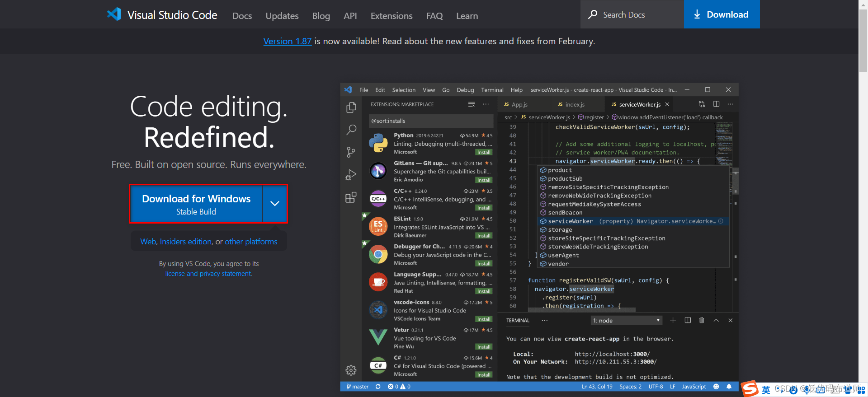
Task: Click the kill terminal trash icon
Action: (702, 320)
